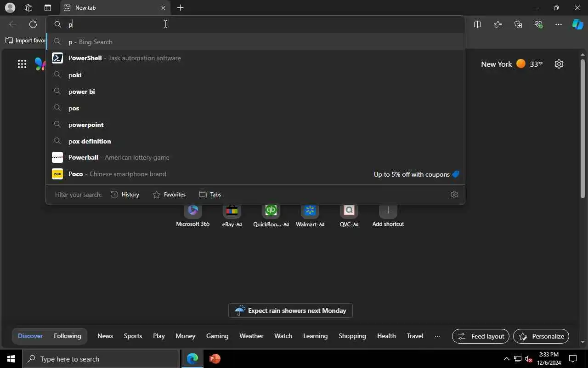Click the Personalize button

(x=541, y=336)
